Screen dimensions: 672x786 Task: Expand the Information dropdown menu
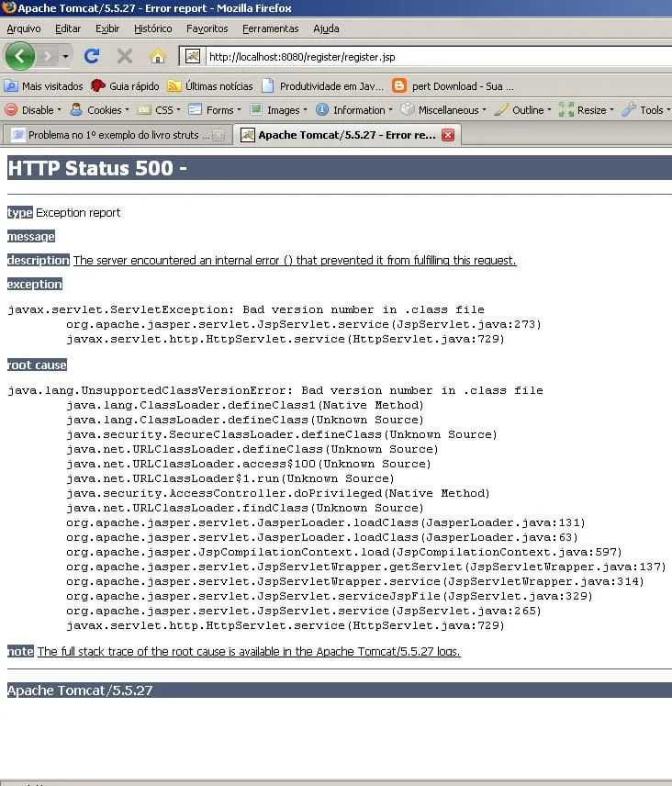tap(390, 109)
